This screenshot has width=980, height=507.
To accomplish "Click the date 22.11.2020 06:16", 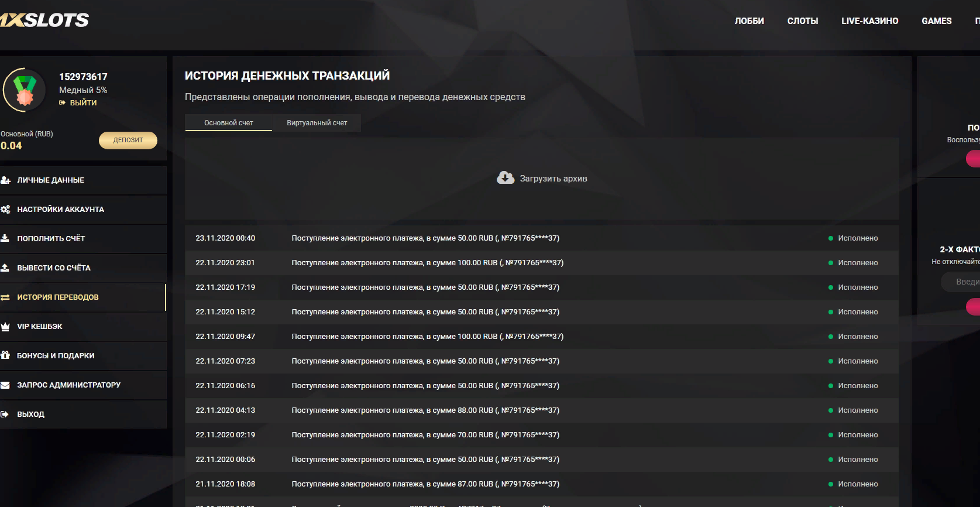I will [x=225, y=386].
